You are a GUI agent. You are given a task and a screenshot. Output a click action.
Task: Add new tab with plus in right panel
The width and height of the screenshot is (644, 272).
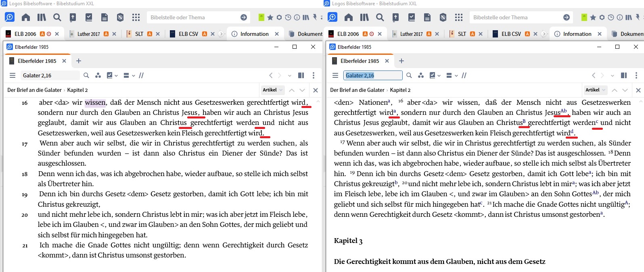coord(401,61)
